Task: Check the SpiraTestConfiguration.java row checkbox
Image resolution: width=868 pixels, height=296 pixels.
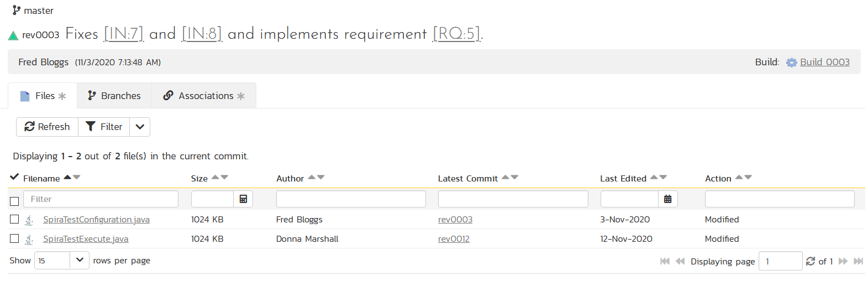Action: point(14,220)
